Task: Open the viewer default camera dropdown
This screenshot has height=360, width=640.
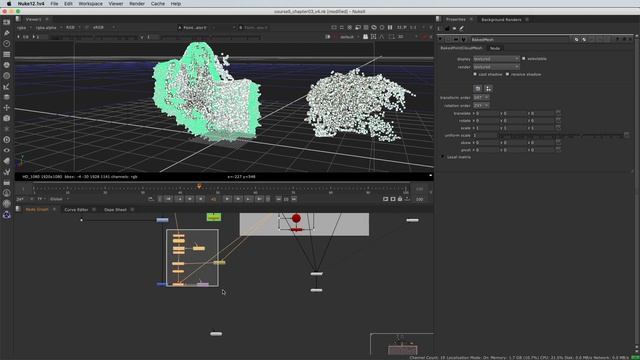Action: pyautogui.click(x=349, y=37)
